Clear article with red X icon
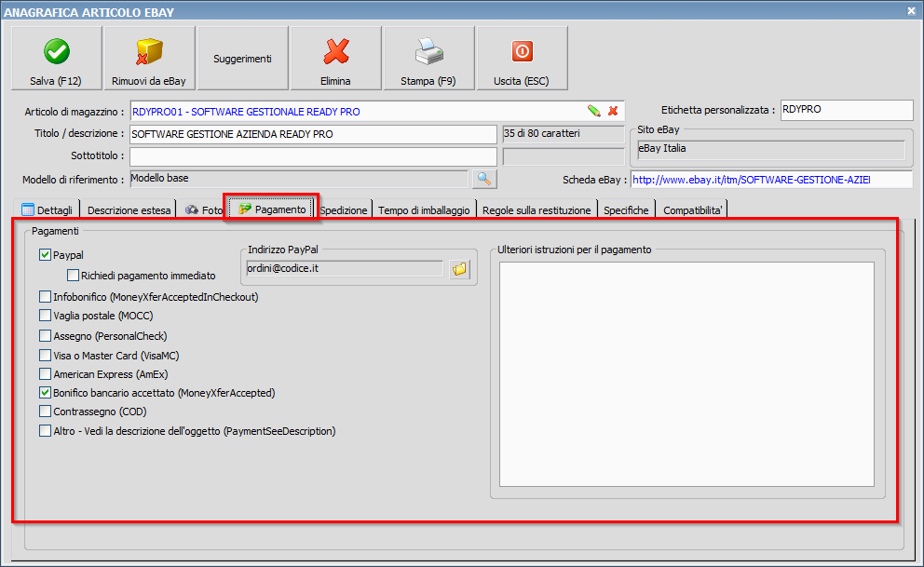The width and height of the screenshot is (924, 567). coord(613,111)
